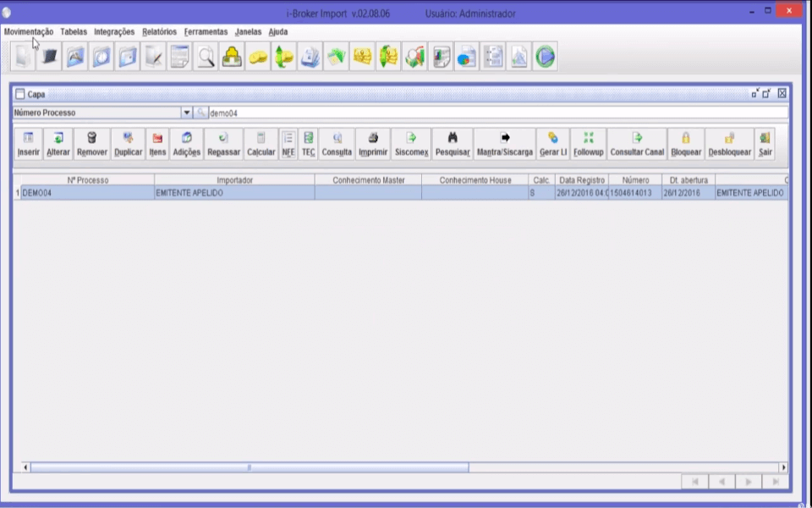Click the 26/12/2016 Dt. abertura cell
812x508 pixels.
[x=689, y=193]
